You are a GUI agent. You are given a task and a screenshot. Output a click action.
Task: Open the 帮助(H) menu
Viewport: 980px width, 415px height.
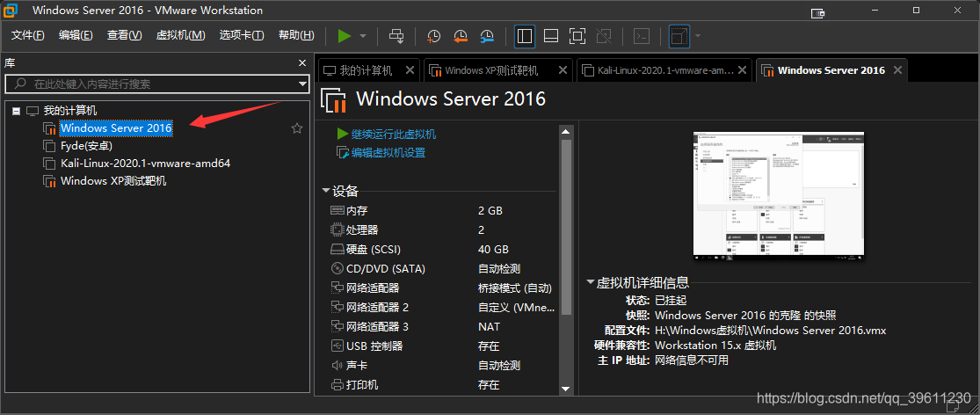tap(296, 35)
